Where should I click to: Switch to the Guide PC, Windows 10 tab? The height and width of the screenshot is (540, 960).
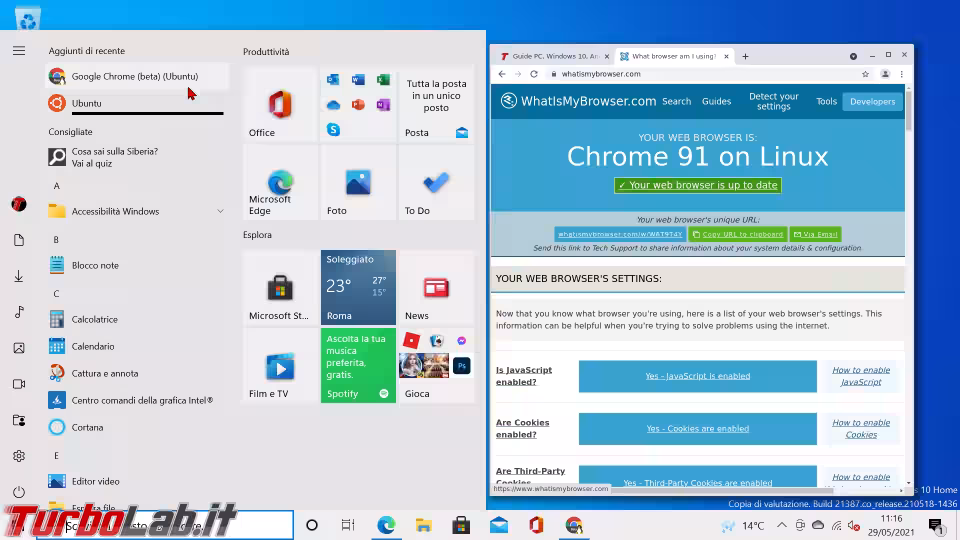click(x=550, y=56)
